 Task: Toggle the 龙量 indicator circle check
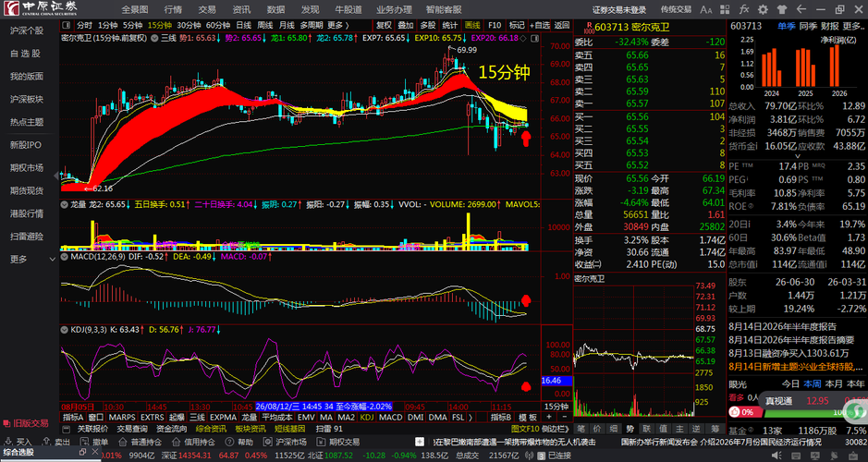65,204
